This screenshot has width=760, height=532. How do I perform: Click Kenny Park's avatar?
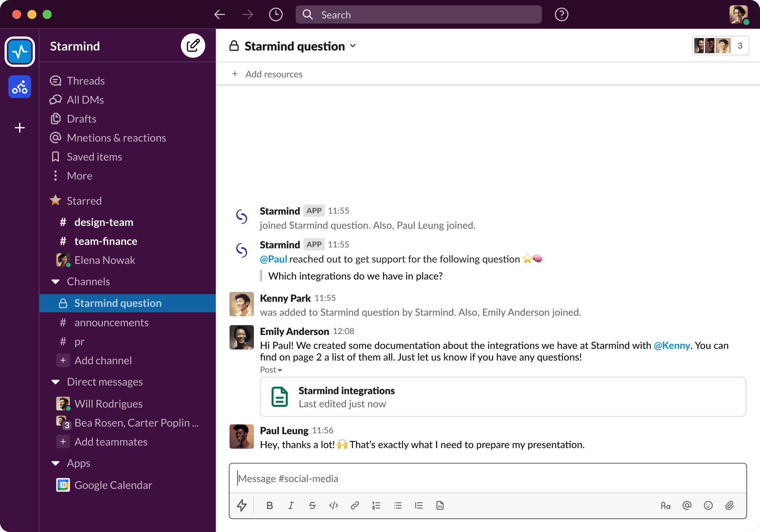[242, 304]
